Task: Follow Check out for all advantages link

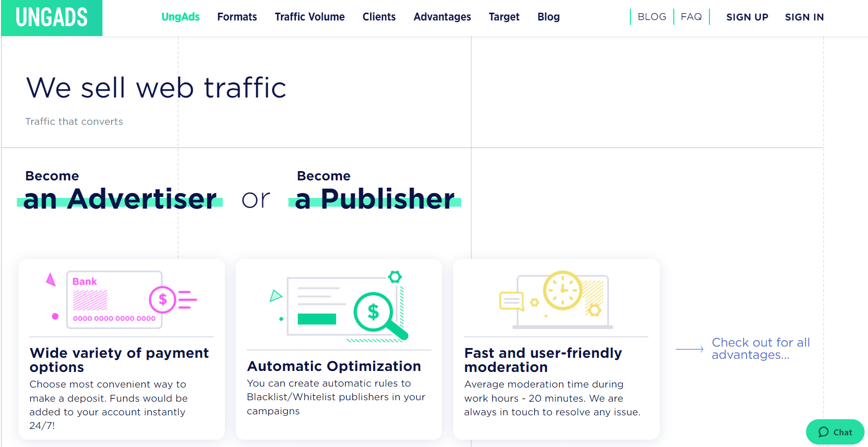Action: (x=761, y=349)
